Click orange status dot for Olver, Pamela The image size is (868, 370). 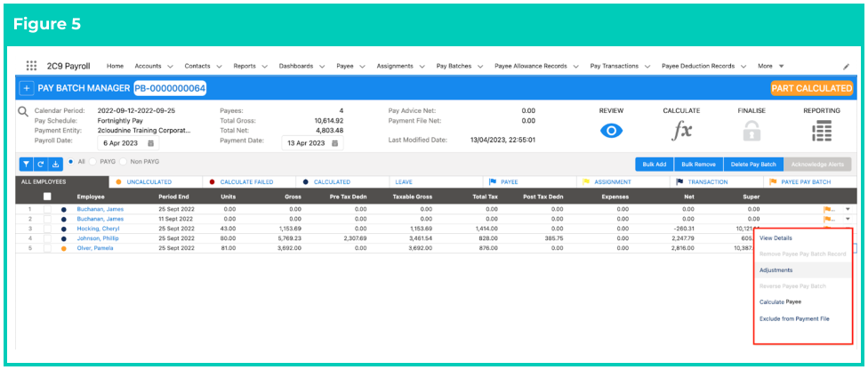[64, 248]
